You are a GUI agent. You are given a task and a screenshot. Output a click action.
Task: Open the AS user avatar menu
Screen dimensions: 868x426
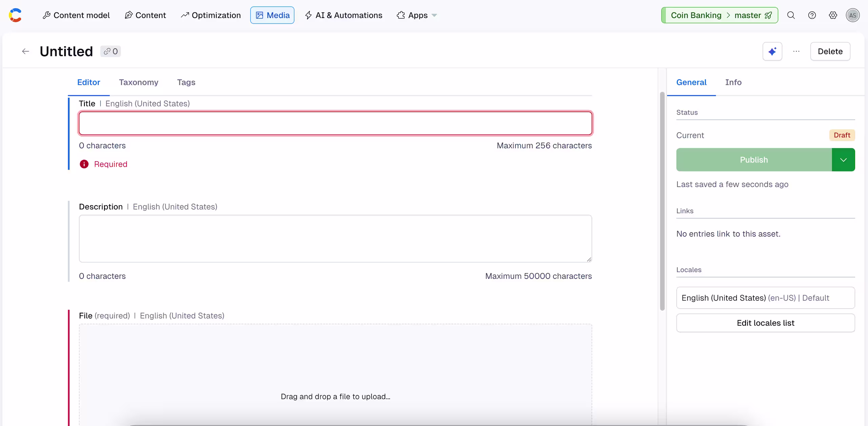tap(853, 15)
